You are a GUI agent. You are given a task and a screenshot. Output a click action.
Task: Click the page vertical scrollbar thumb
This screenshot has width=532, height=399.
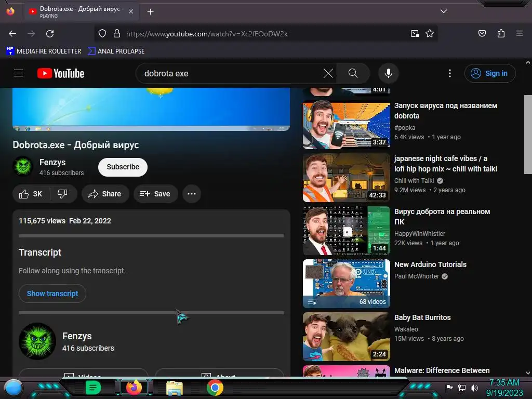[528, 135]
